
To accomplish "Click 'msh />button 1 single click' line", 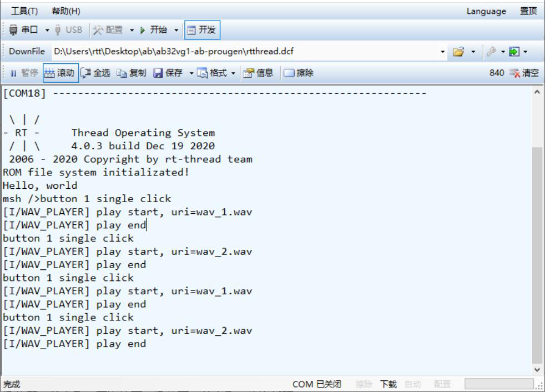I will click(x=87, y=199).
